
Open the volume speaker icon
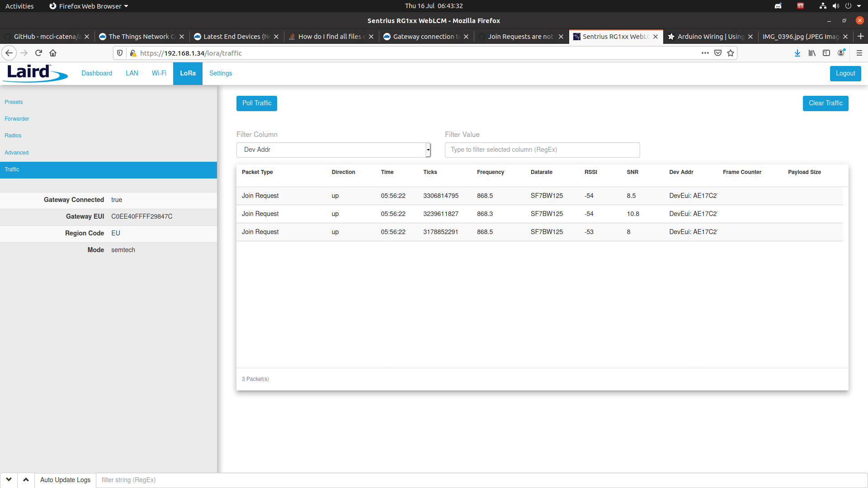coord(836,6)
